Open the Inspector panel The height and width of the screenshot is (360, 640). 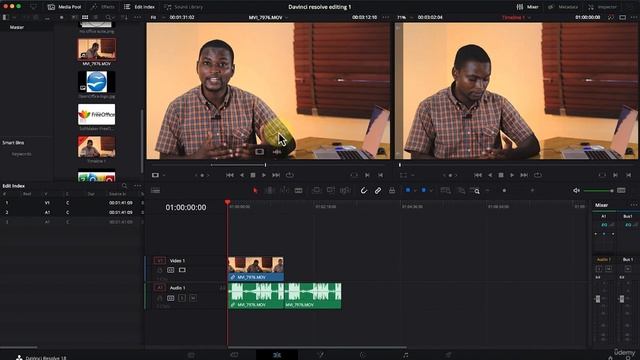click(x=602, y=7)
